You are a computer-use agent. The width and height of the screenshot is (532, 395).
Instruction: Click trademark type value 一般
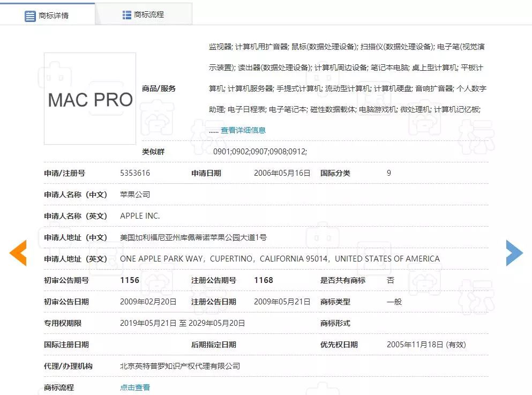(x=394, y=302)
